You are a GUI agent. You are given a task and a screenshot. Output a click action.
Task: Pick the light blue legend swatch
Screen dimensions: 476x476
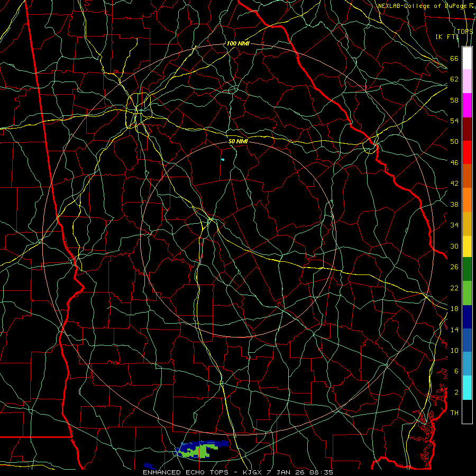[467, 364]
